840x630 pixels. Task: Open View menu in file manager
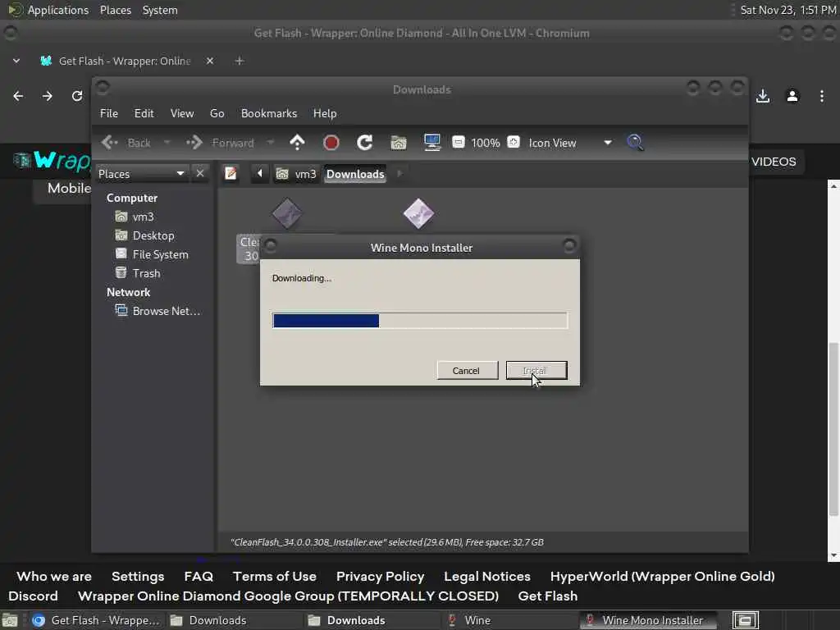pos(182,113)
